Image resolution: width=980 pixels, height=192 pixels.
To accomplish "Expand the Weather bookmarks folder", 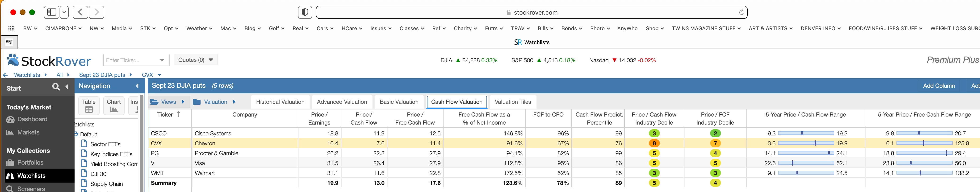I will coord(199,28).
